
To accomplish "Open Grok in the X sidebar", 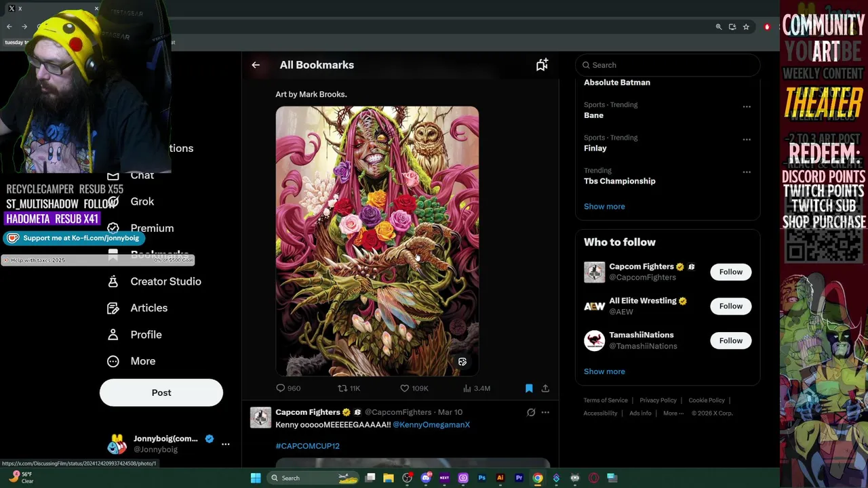I will pyautogui.click(x=142, y=201).
